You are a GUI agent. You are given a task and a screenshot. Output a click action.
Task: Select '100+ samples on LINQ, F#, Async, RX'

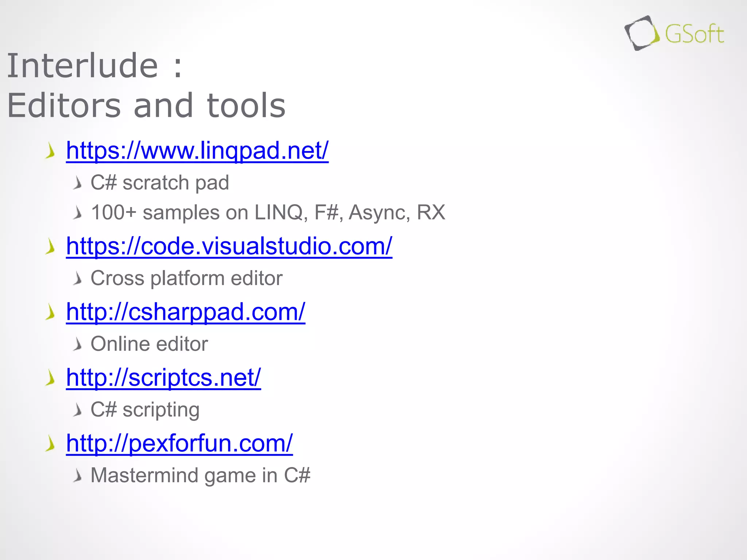coord(268,213)
